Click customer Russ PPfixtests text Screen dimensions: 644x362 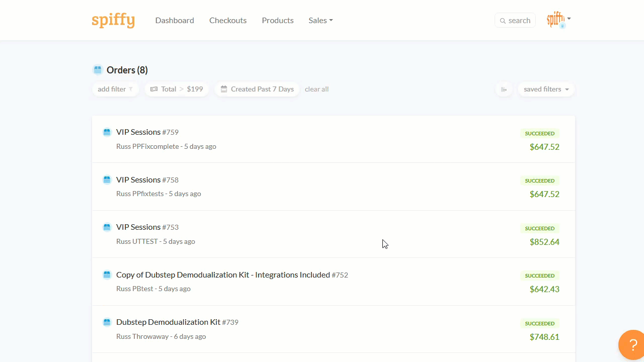(x=140, y=194)
